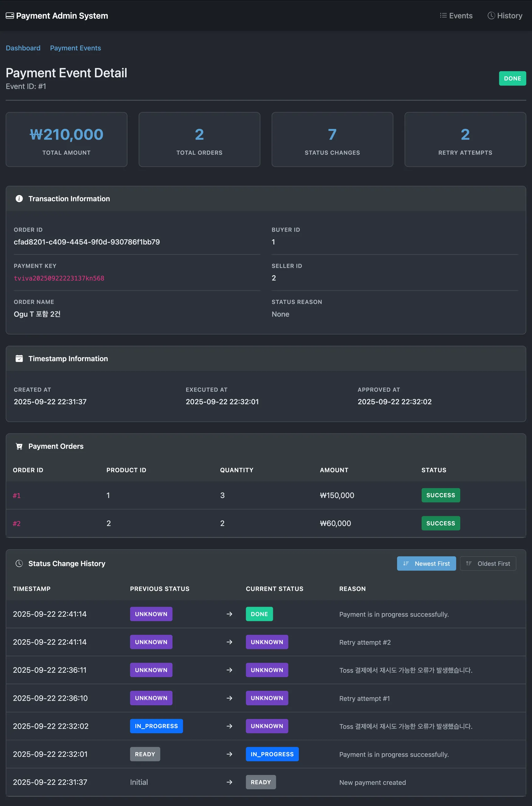The width and height of the screenshot is (532, 806).
Task: Click the Payment Orders cart icon
Action: pyautogui.click(x=19, y=446)
